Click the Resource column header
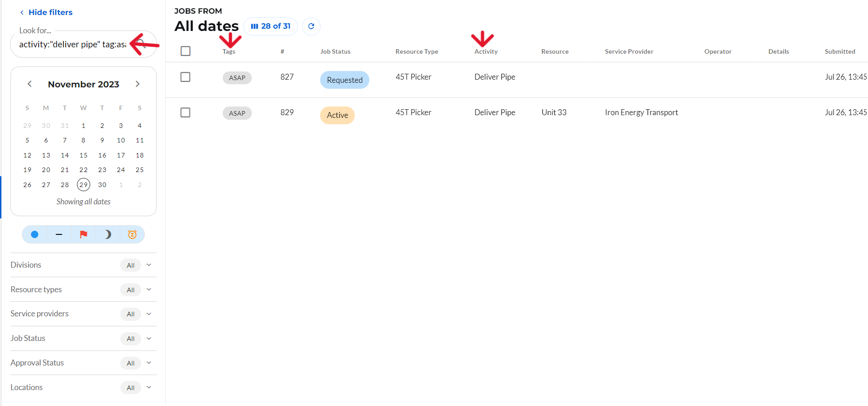Image resolution: width=868 pixels, height=406 pixels. [555, 51]
